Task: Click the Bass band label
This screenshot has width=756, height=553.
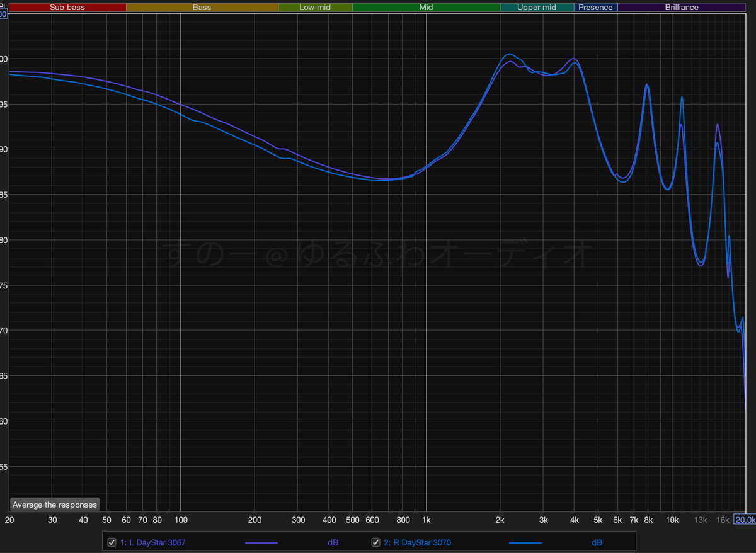Action: point(202,8)
